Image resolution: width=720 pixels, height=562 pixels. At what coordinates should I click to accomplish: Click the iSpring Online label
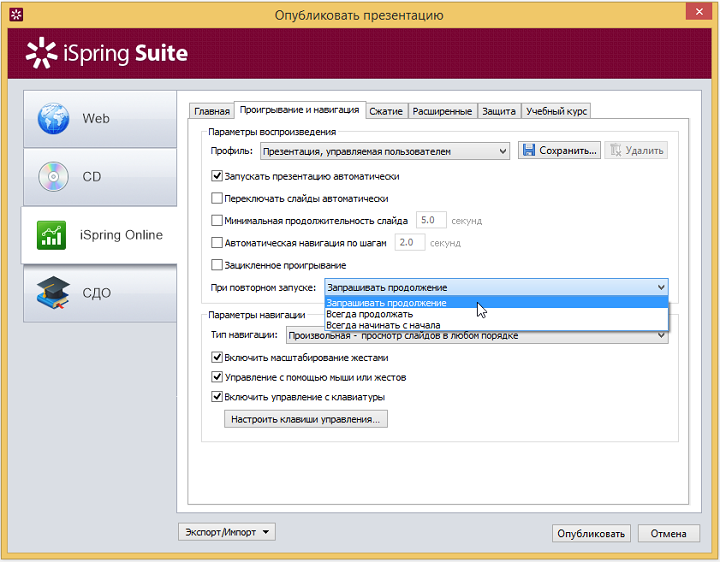click(121, 235)
